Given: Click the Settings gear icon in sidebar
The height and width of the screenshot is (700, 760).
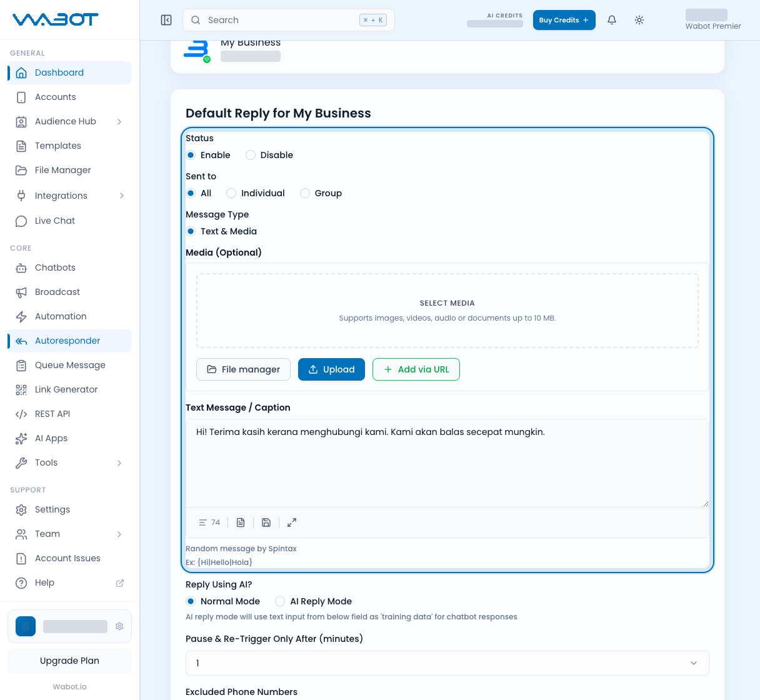Looking at the screenshot, I should pyautogui.click(x=21, y=509).
